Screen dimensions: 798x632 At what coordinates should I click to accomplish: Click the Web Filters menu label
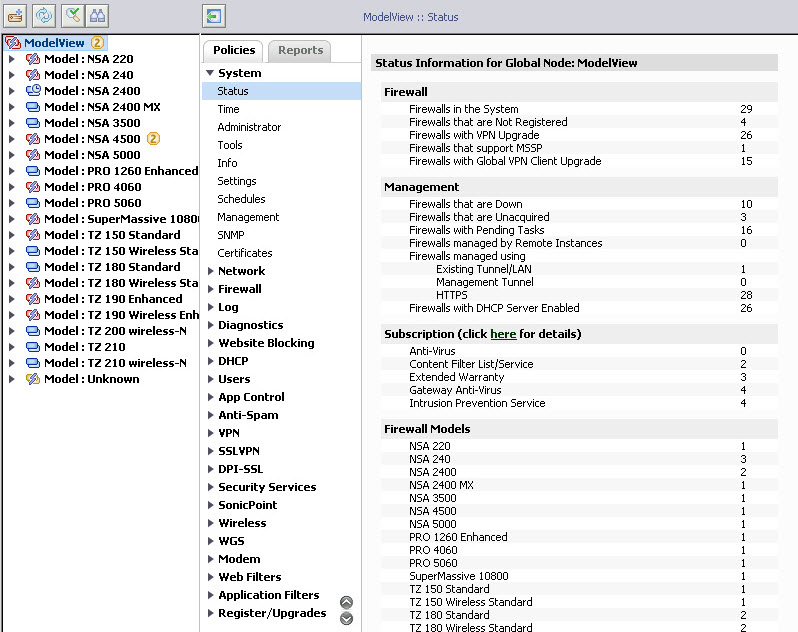pos(249,577)
